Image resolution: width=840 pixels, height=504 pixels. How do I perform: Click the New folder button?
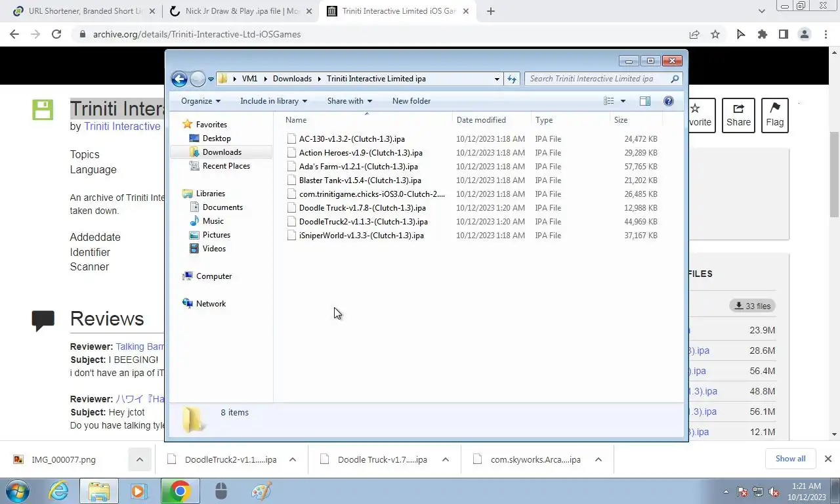(411, 101)
